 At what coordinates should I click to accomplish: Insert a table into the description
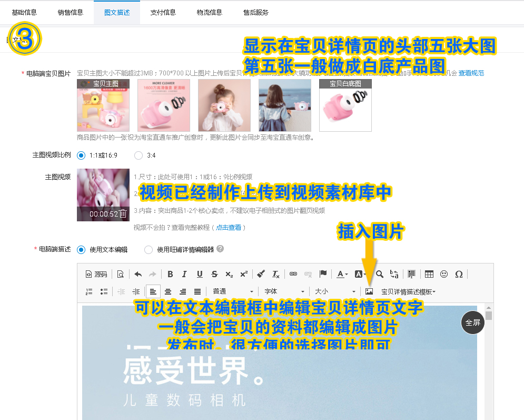coord(428,274)
